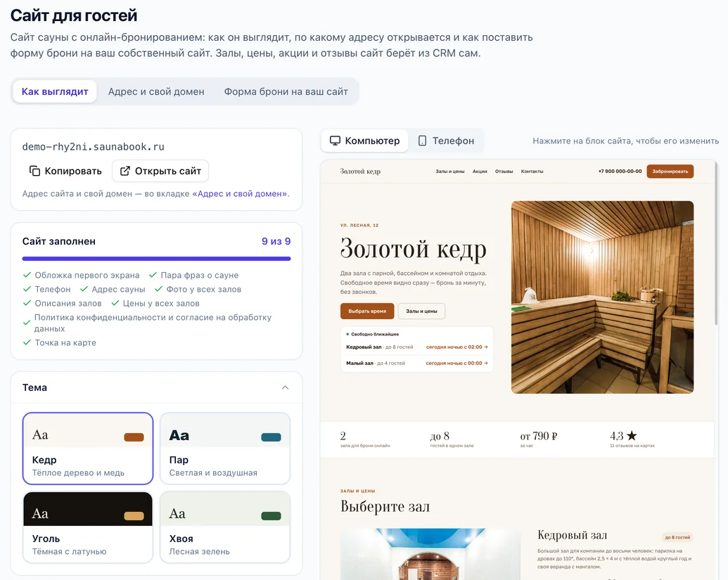Click the copy icon next to Копировать
This screenshot has height=580, width=728.
[x=35, y=171]
